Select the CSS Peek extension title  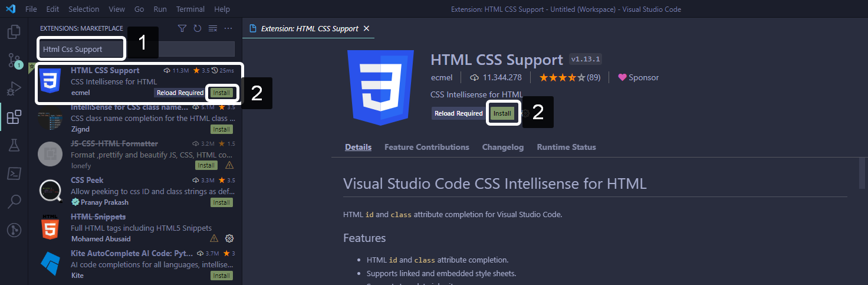coord(87,180)
